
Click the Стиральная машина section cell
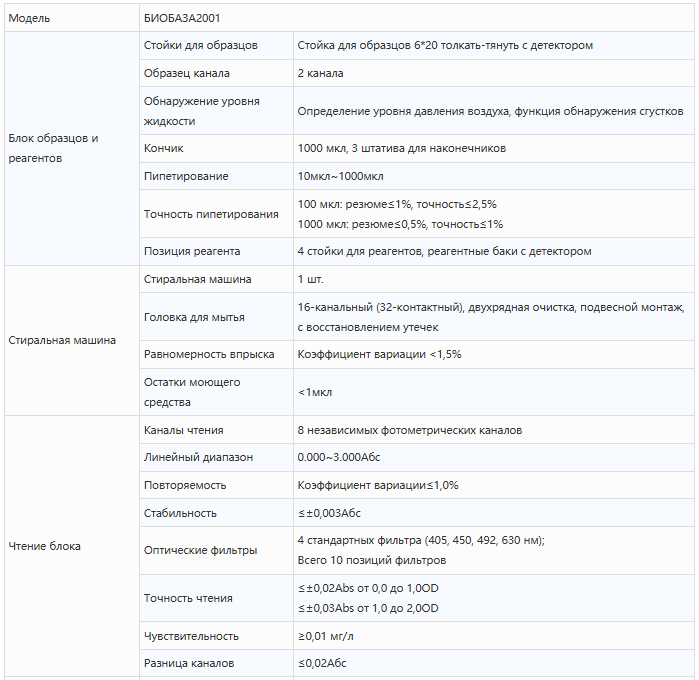pyautogui.click(x=72, y=341)
